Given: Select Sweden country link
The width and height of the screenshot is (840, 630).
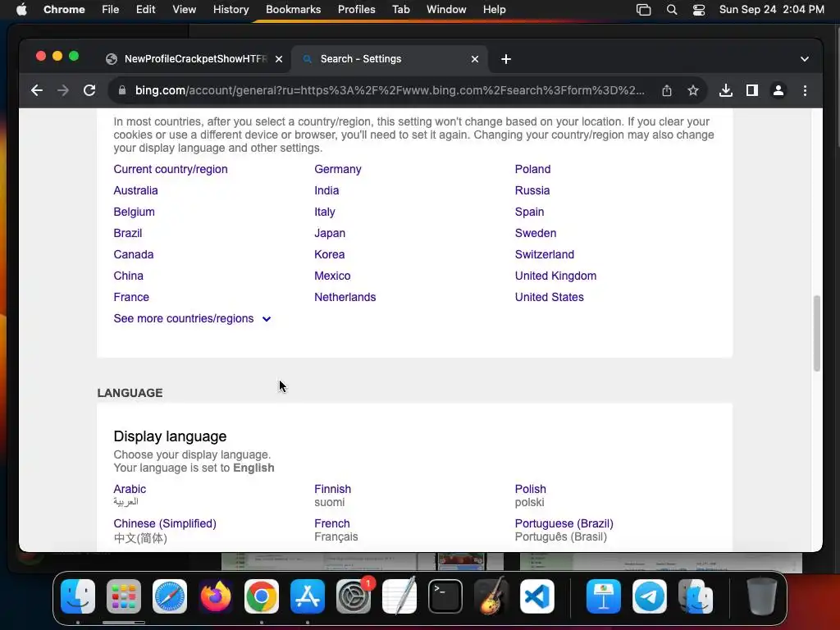Looking at the screenshot, I should 535,234.
